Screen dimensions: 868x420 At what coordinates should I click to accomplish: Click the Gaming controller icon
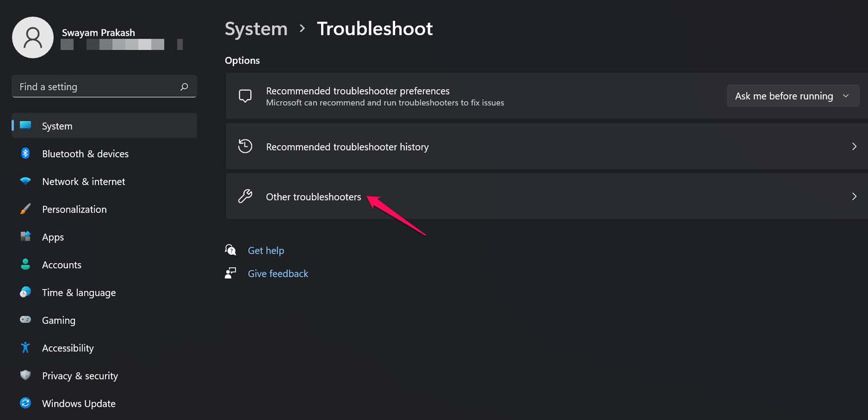[x=26, y=320]
